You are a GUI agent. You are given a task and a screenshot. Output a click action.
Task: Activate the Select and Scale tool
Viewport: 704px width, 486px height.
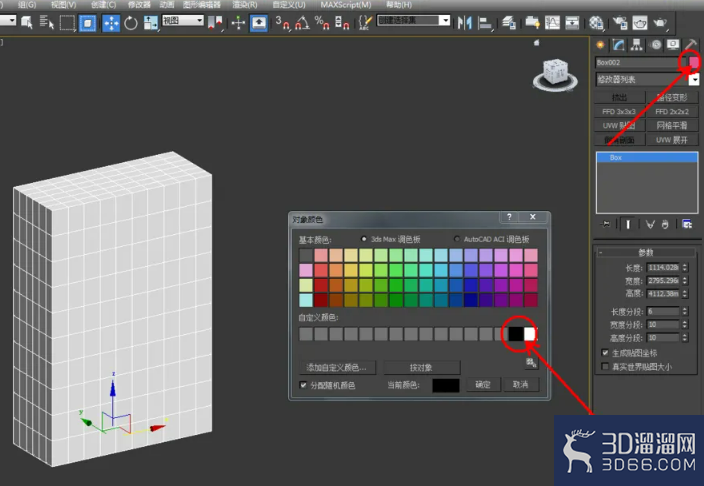pyautogui.click(x=150, y=22)
